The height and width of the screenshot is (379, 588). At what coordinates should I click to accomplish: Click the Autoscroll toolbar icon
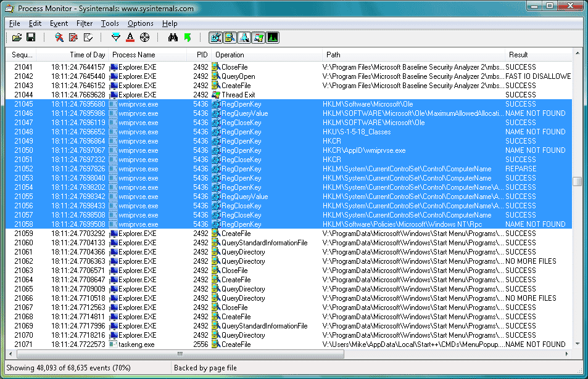click(73, 38)
